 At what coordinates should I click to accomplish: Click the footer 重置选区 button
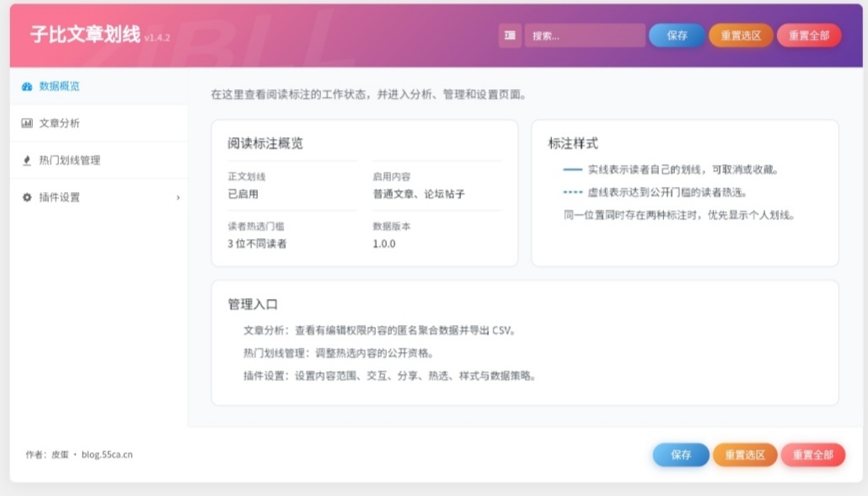coord(745,455)
